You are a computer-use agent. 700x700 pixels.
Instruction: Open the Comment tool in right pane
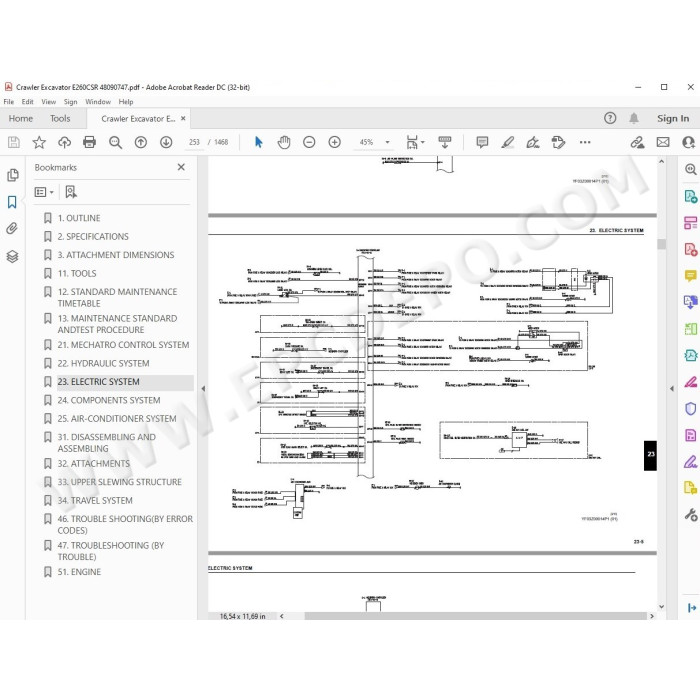(690, 276)
